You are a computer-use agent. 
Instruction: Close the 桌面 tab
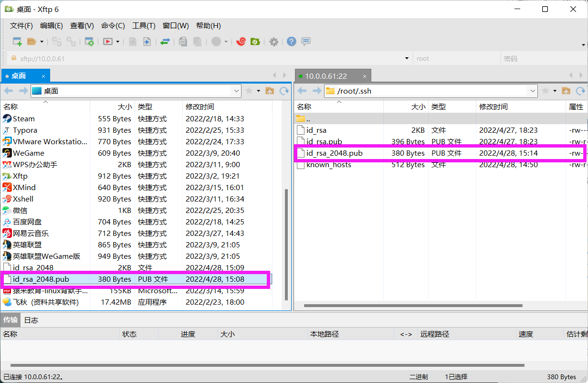click(43, 76)
